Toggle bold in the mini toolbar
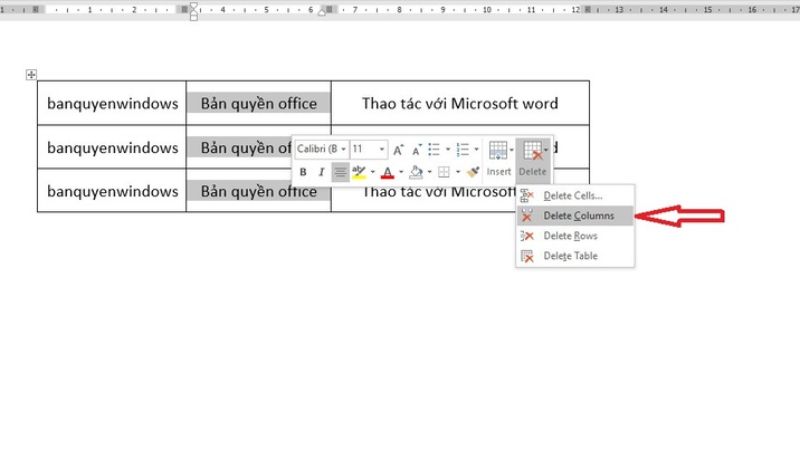 click(303, 172)
